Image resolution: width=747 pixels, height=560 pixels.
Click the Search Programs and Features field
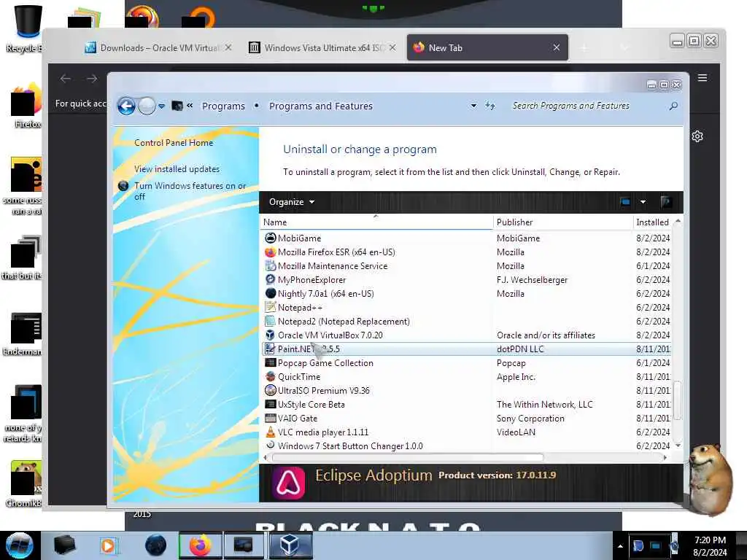(x=589, y=106)
